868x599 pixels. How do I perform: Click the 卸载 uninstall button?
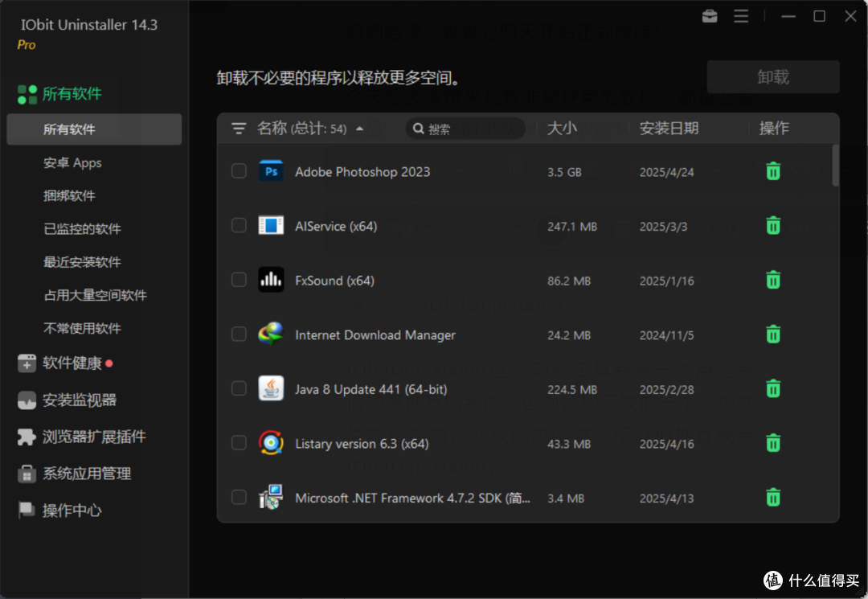[773, 77]
